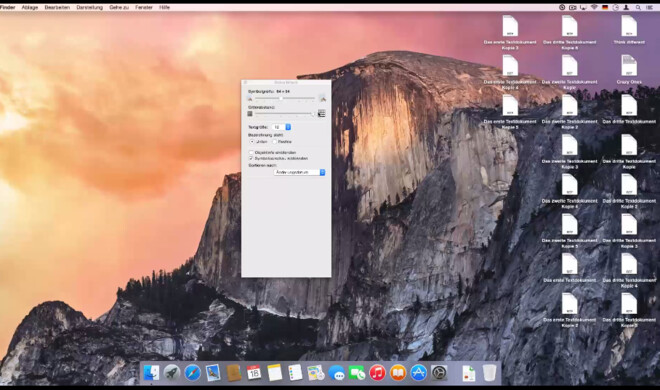Image resolution: width=660 pixels, height=390 pixels.
Task: Select Das dritte Textdokument Kopie 3 file
Action: click(629, 231)
